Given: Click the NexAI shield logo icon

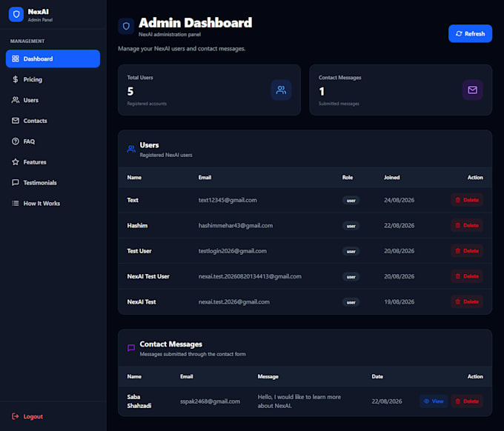Looking at the screenshot, I should (16, 15).
